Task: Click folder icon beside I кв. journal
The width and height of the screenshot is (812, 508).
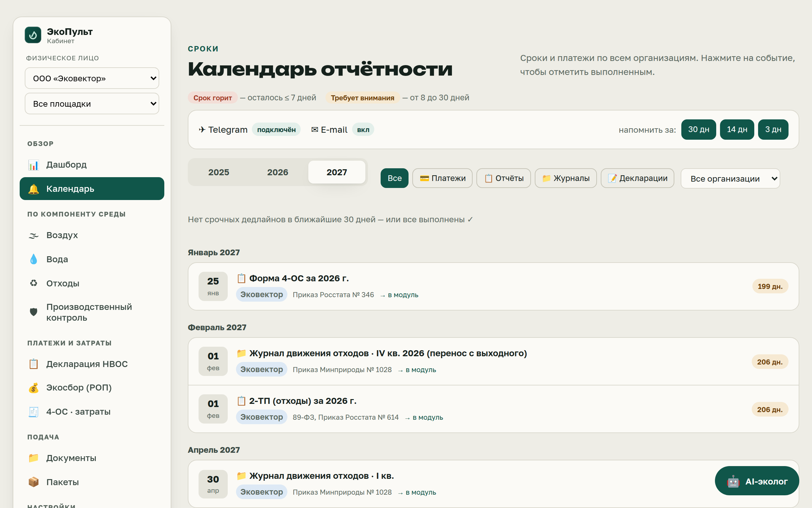Action: click(x=241, y=476)
